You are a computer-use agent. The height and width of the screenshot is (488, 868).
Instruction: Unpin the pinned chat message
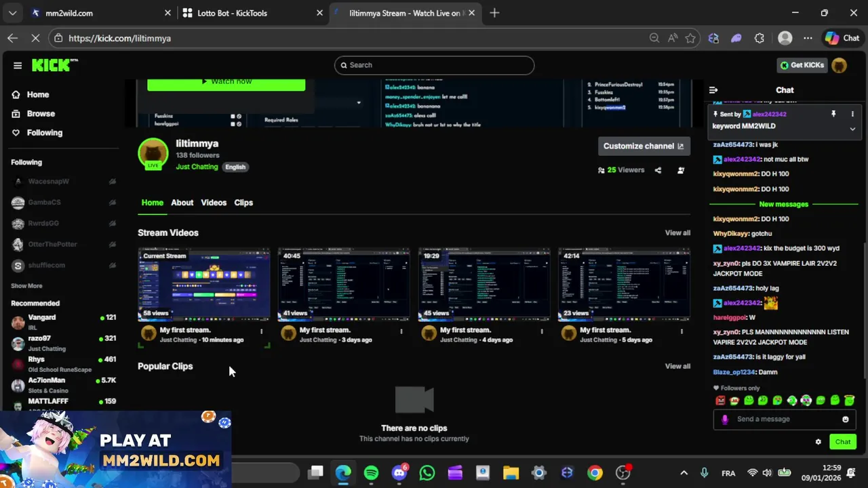coord(833,114)
